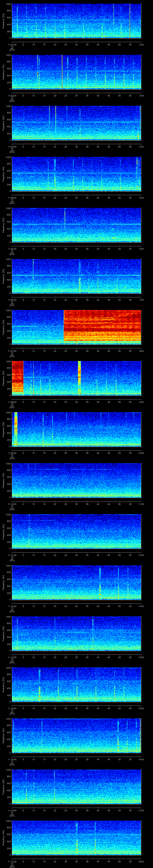The height and width of the screenshot is (868, 153).
Task: View the spectrogram starting at 11:16:00
Action: pyautogui.click(x=76, y=786)
